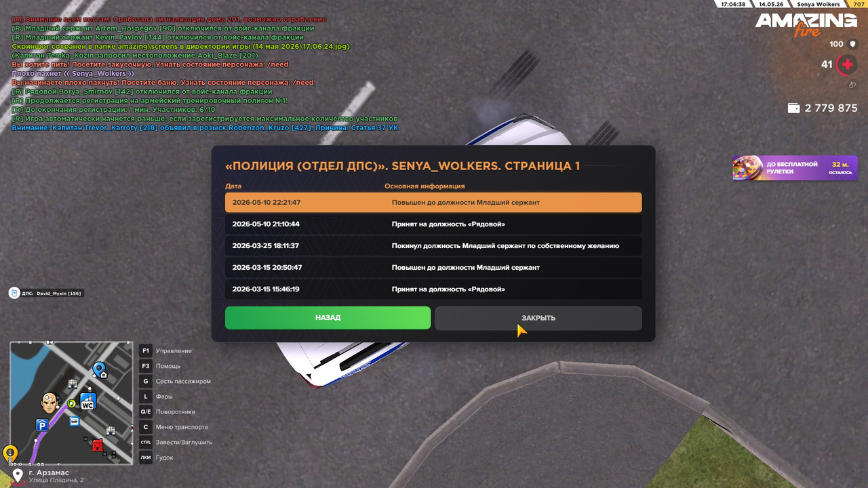Select the highlighted row dated 2026-05-10 22:21:47
Image resolution: width=868 pixels, height=488 pixels.
click(x=433, y=203)
